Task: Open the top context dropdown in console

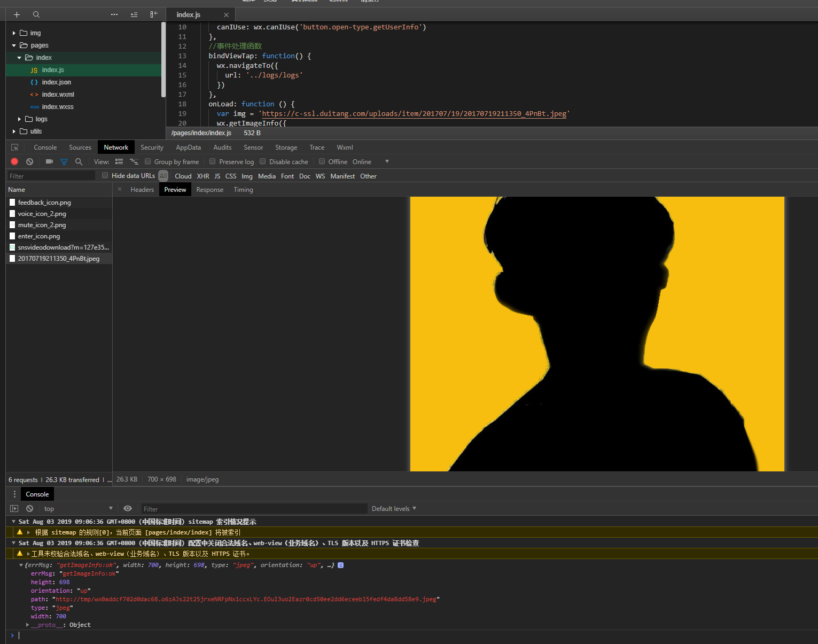Action: click(78, 508)
